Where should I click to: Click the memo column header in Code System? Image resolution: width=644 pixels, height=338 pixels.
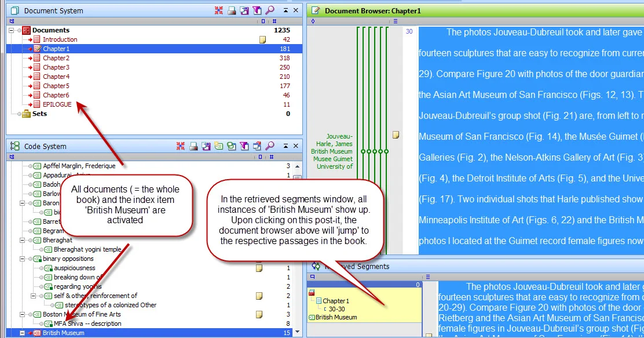pyautogui.click(x=260, y=157)
